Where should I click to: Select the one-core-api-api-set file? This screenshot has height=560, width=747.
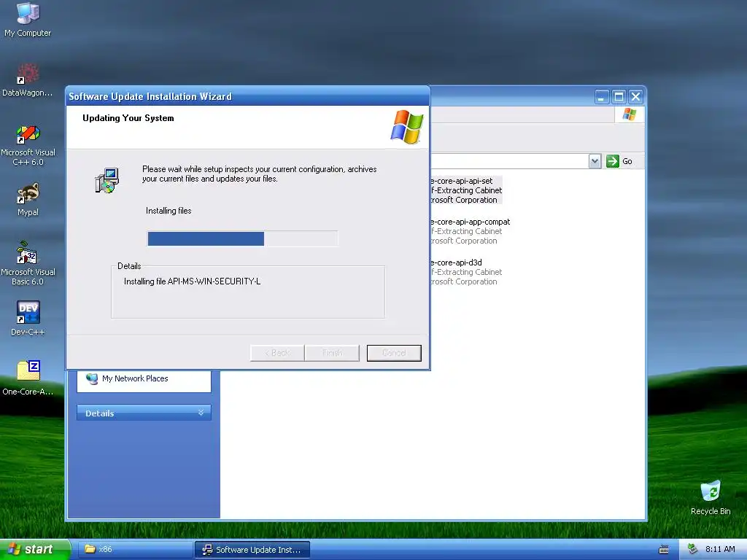(465, 190)
